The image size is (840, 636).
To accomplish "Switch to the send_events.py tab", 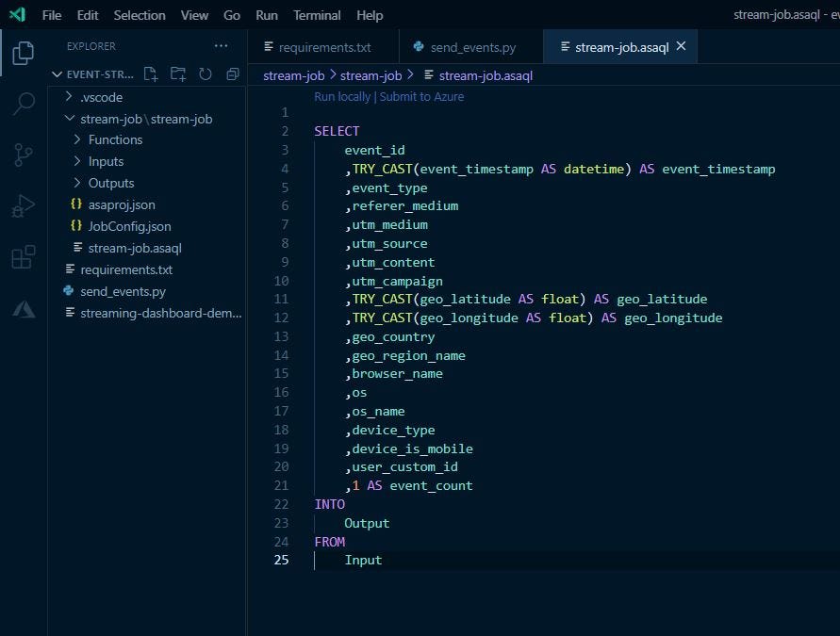I will tap(469, 46).
